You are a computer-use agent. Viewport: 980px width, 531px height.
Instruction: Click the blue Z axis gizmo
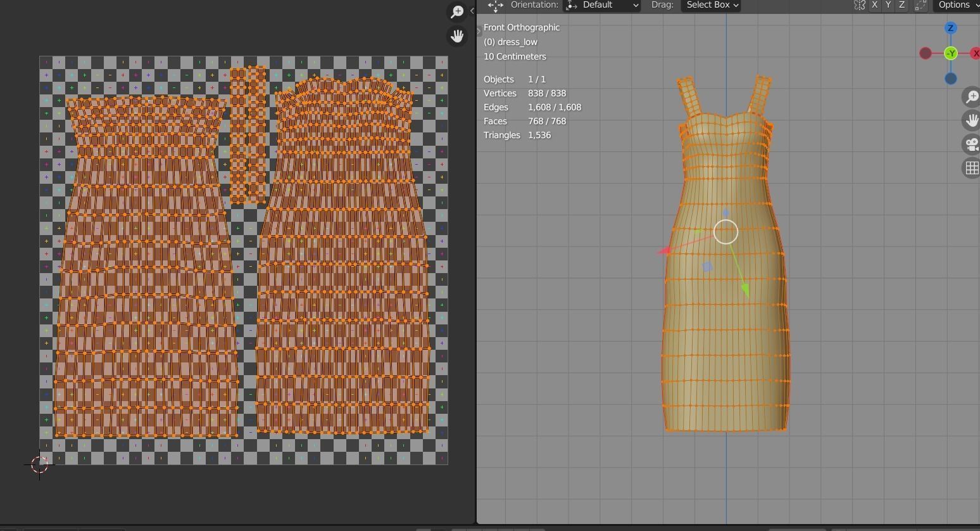click(x=950, y=28)
